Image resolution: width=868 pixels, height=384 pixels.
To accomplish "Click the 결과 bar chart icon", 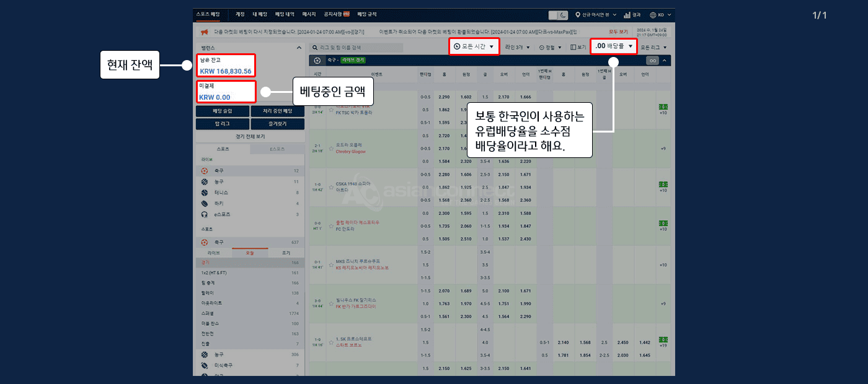I will pos(627,15).
